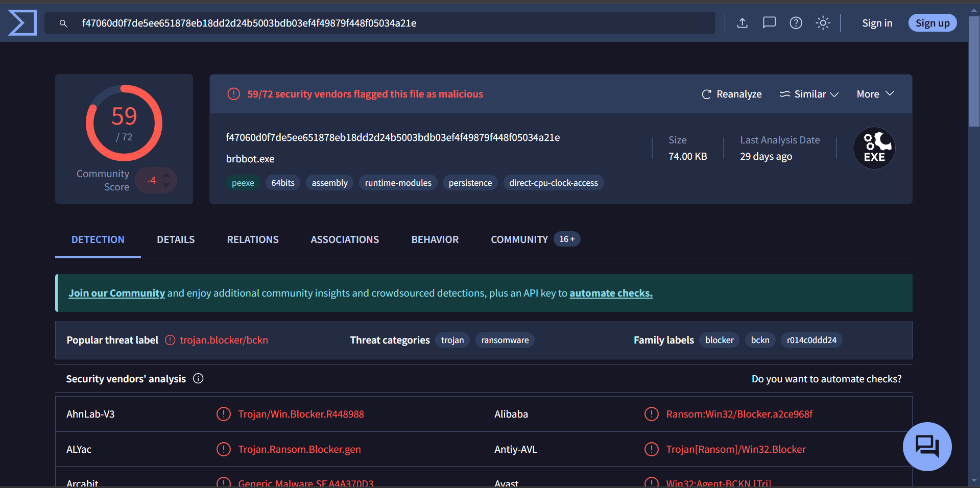
Task: Open the file upload icon in the top bar
Action: click(x=743, y=22)
